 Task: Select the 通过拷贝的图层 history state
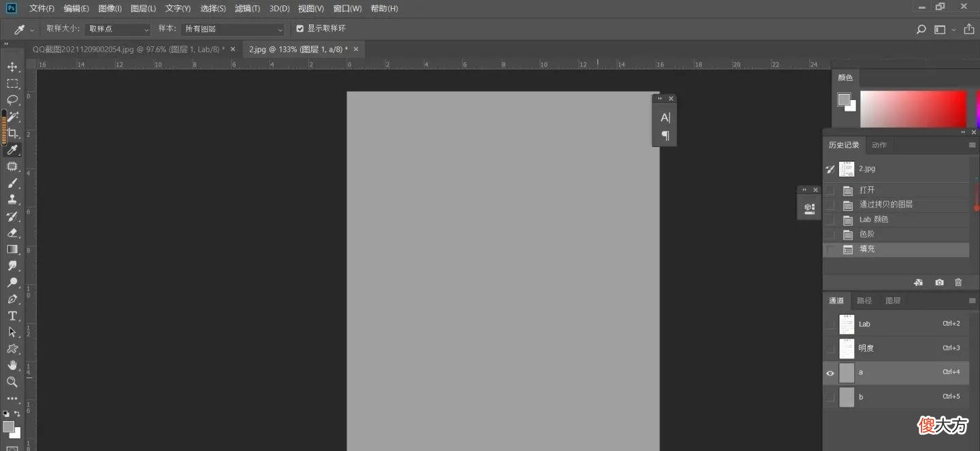pyautogui.click(x=896, y=205)
